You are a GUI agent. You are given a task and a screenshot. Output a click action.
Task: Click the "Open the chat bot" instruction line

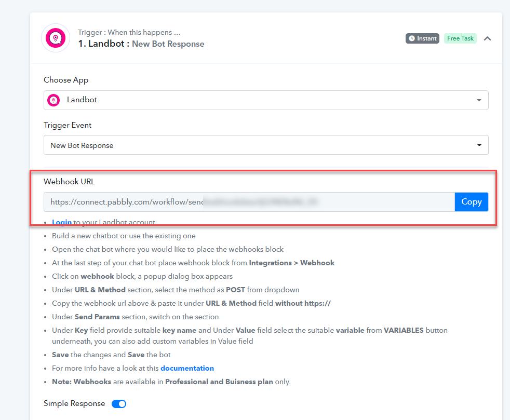click(168, 250)
